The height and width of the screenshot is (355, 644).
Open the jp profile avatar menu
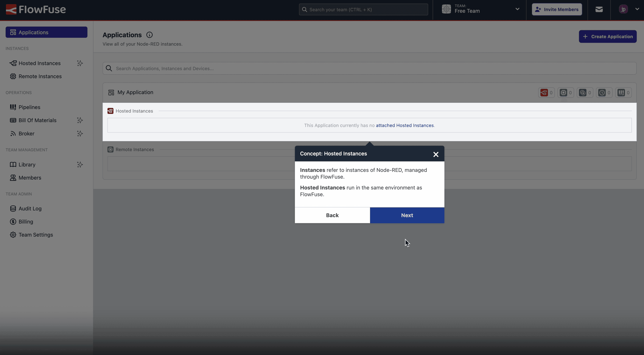point(623,9)
